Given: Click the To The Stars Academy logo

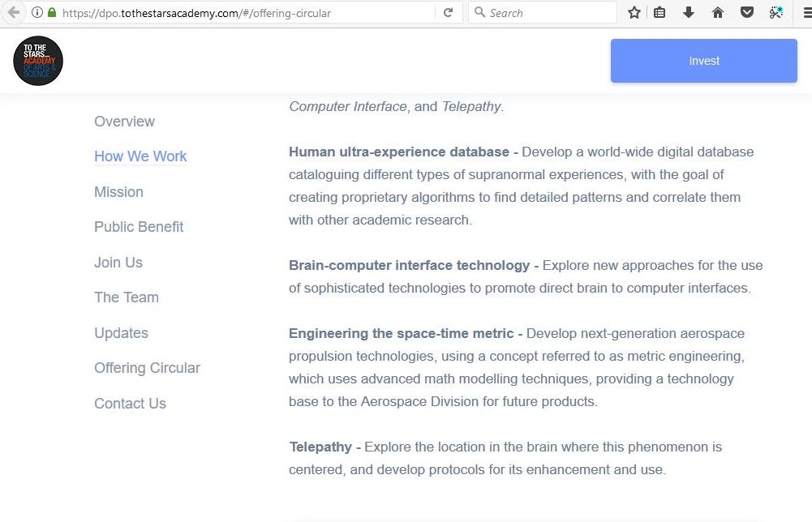Looking at the screenshot, I should coord(38,61).
